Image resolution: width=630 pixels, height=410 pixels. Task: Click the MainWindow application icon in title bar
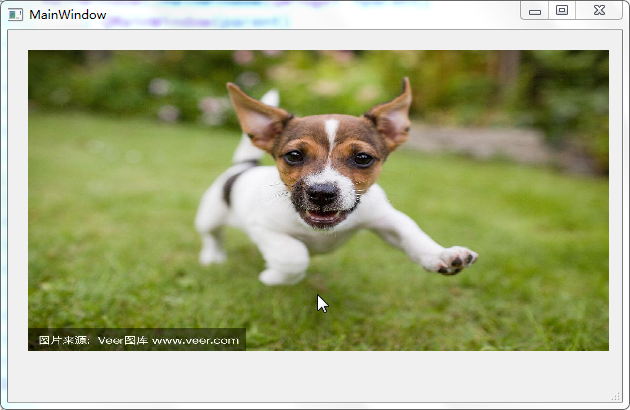15,15
